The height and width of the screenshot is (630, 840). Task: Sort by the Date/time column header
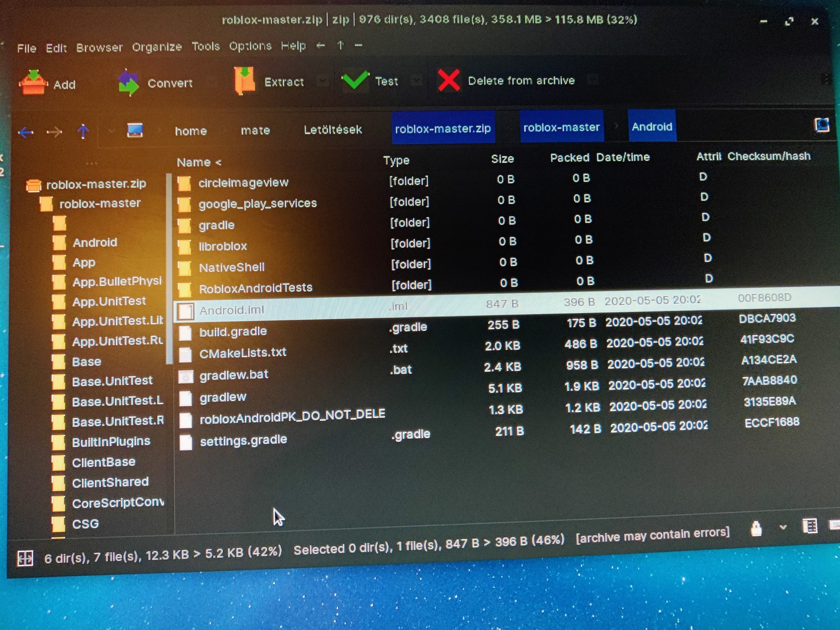click(623, 157)
